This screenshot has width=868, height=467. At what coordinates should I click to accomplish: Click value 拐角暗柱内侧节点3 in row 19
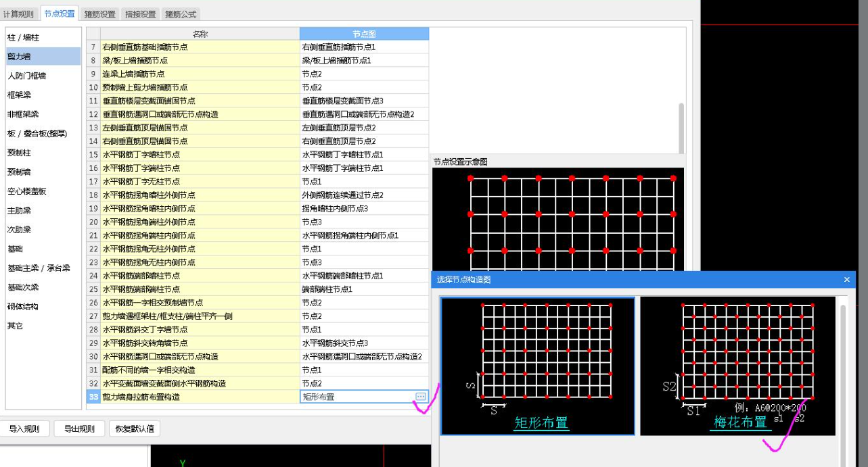coord(364,208)
